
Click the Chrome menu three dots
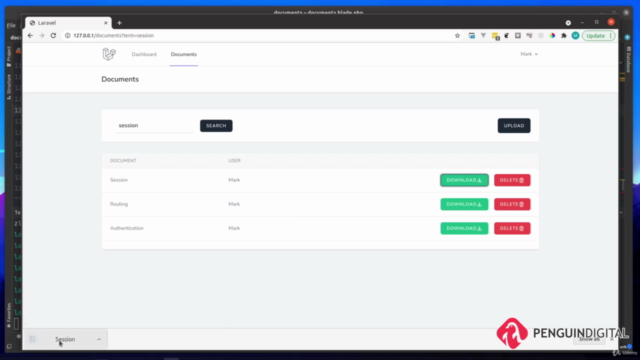(611, 36)
